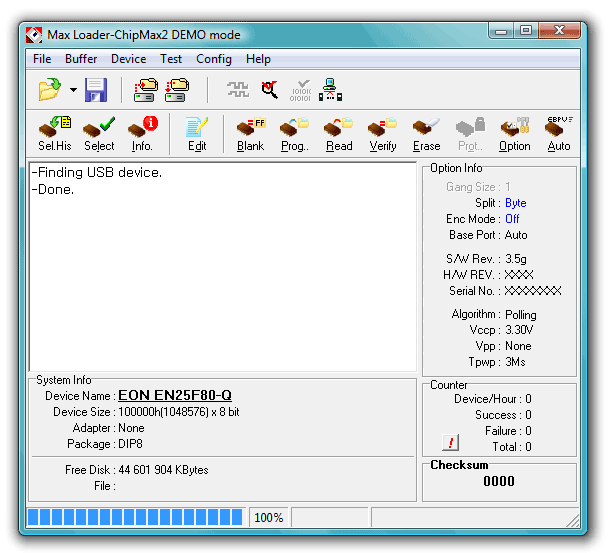The image size is (614, 553).
Task: Close the Max Loader window
Action: (x=559, y=31)
